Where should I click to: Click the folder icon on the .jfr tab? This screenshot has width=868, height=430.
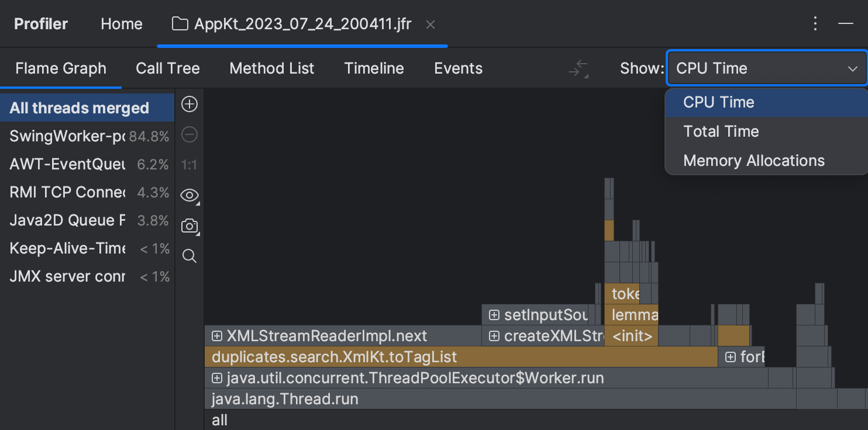click(180, 24)
